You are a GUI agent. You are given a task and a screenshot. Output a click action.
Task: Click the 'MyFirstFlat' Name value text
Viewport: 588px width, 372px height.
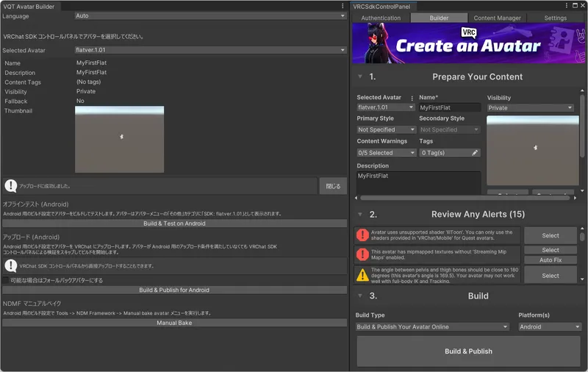point(91,62)
